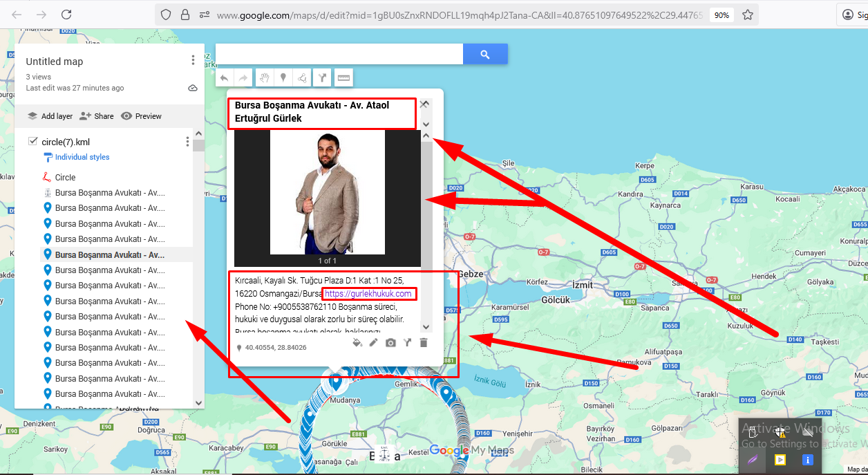Viewport: 868px width, 475px height.
Task: Click the account sign-in button in browser
Action: point(854,15)
